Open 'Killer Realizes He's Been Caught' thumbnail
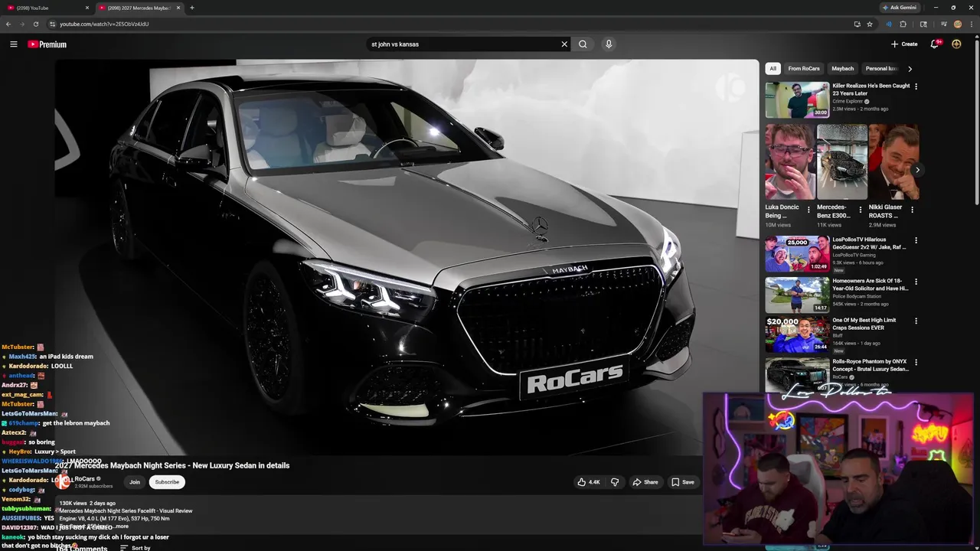Screen dimensions: 980x551 click(797, 99)
